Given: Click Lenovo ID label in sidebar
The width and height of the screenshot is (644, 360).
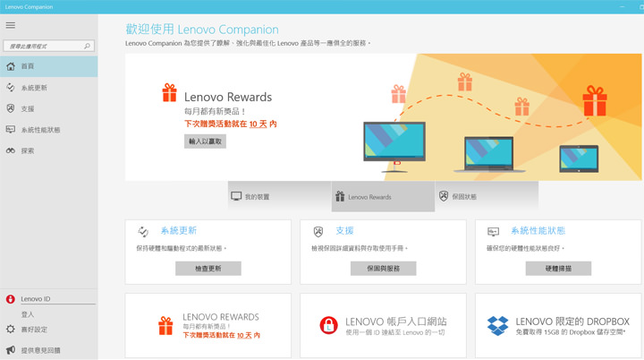Looking at the screenshot, I should [35, 299].
